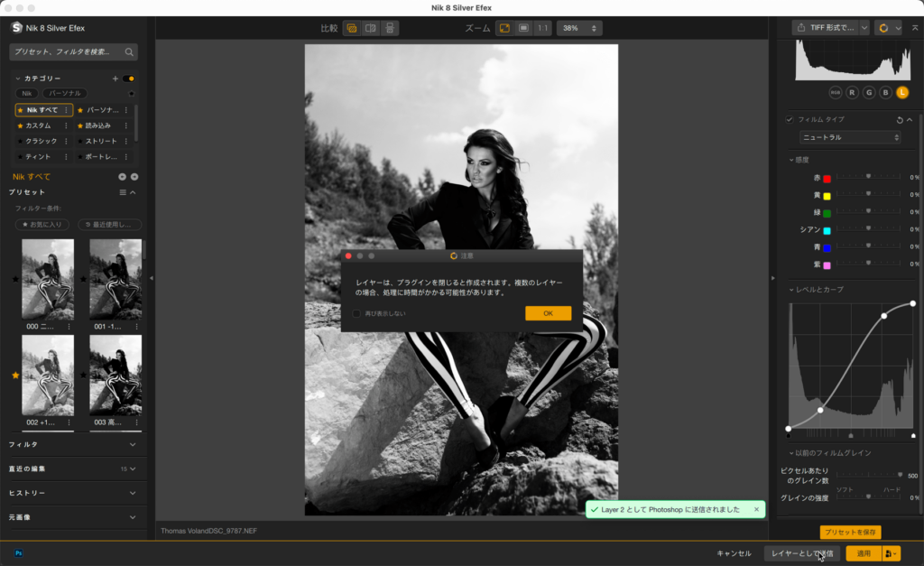Click the zoom fill-view icon
The width and height of the screenshot is (924, 566).
[523, 28]
